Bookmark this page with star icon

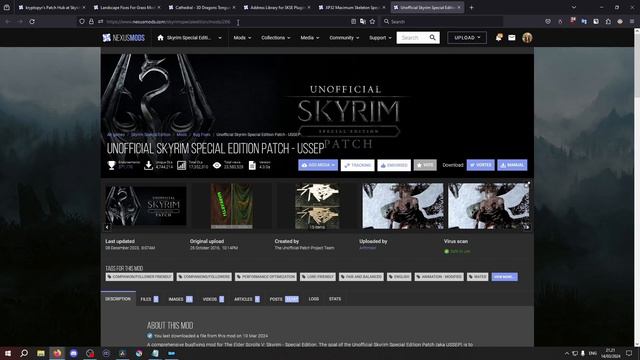click(372, 22)
